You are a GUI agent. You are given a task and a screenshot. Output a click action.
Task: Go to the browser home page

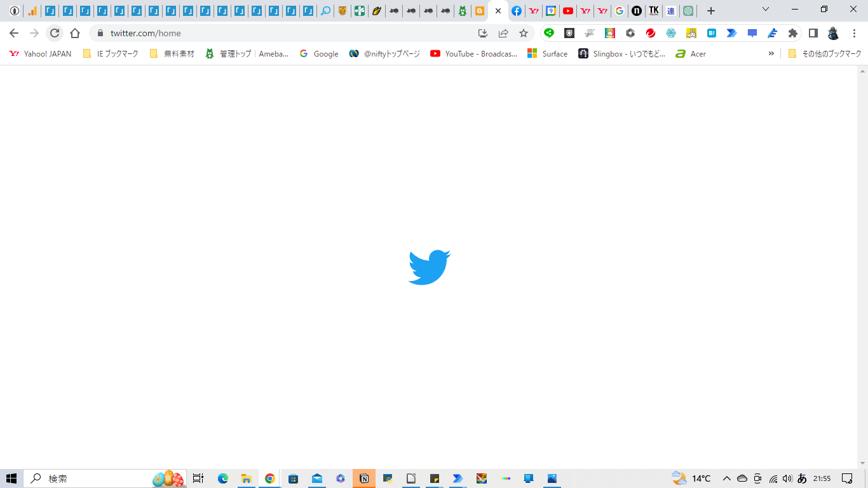(x=75, y=33)
